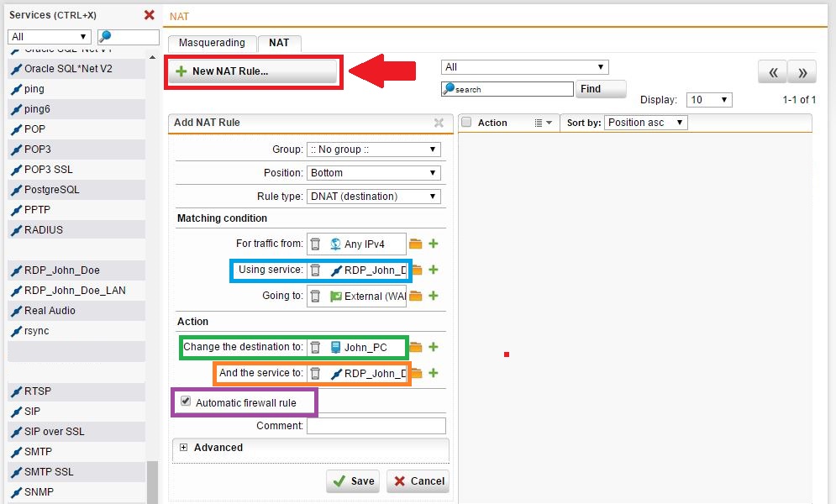Go to next page of rules
The height and width of the screenshot is (504, 836).
802,72
